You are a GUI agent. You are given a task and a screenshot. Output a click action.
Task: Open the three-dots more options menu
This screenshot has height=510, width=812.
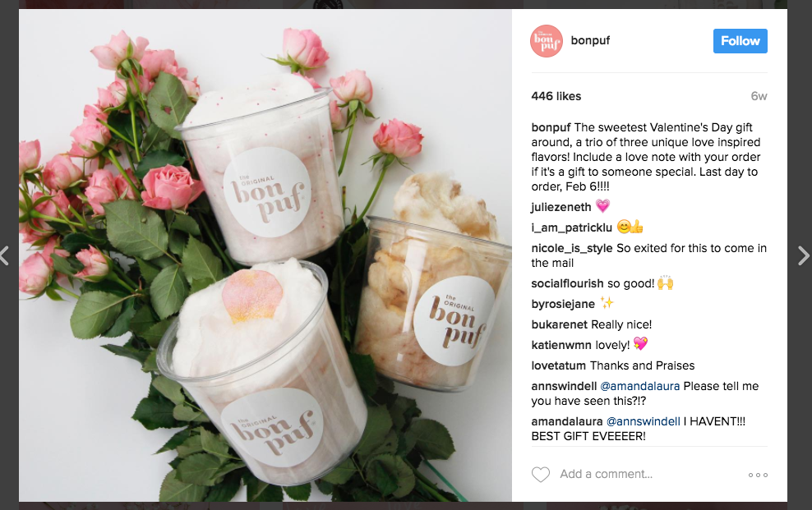[758, 475]
